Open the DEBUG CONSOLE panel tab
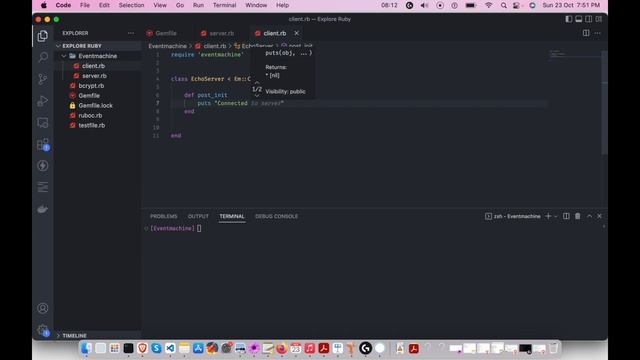Image resolution: width=640 pixels, height=360 pixels. coord(276,216)
